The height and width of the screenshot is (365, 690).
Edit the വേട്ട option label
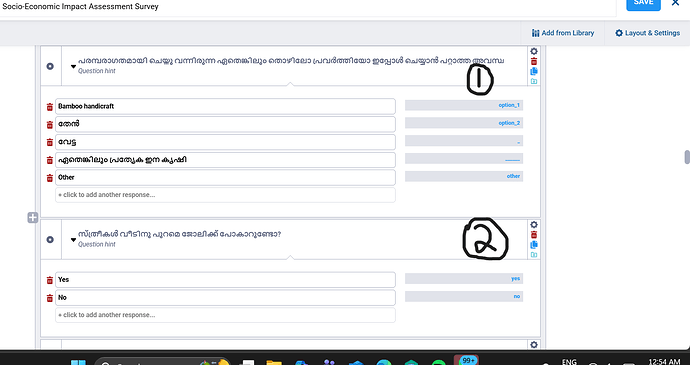click(225, 142)
